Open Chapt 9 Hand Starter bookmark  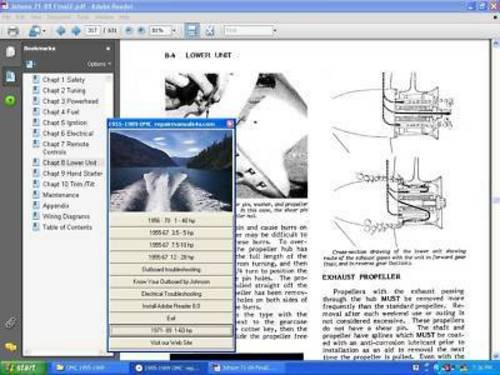[x=72, y=173]
